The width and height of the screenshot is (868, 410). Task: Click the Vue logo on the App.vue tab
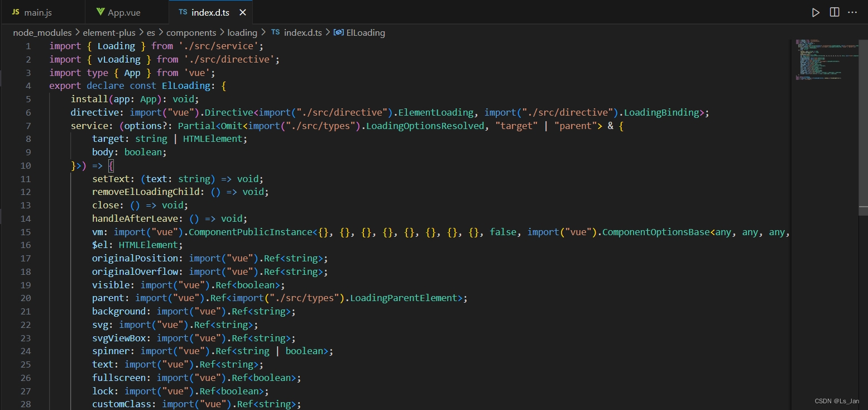click(x=100, y=11)
